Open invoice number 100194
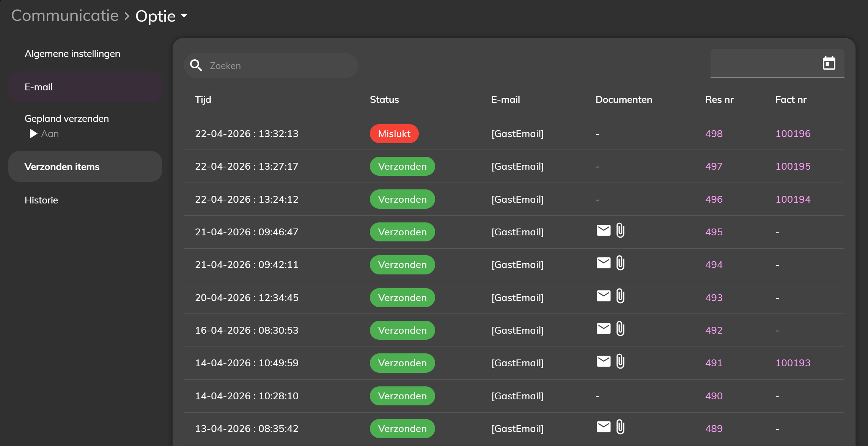The image size is (868, 446). 793,199
